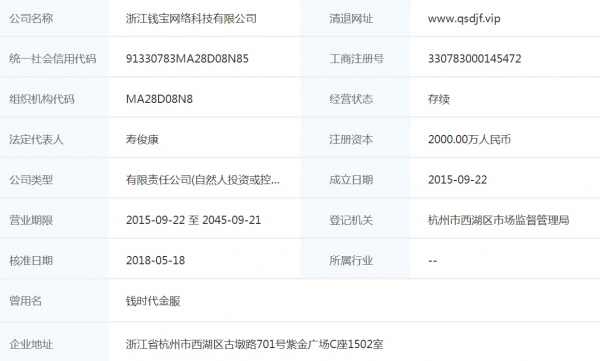Click the 登记机关 label
The image size is (600, 361).
tap(351, 220)
